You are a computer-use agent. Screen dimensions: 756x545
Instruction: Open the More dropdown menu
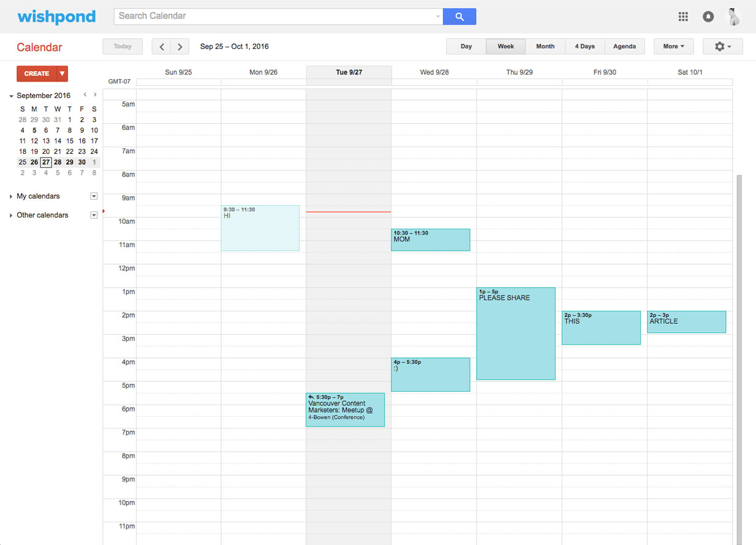coord(673,47)
